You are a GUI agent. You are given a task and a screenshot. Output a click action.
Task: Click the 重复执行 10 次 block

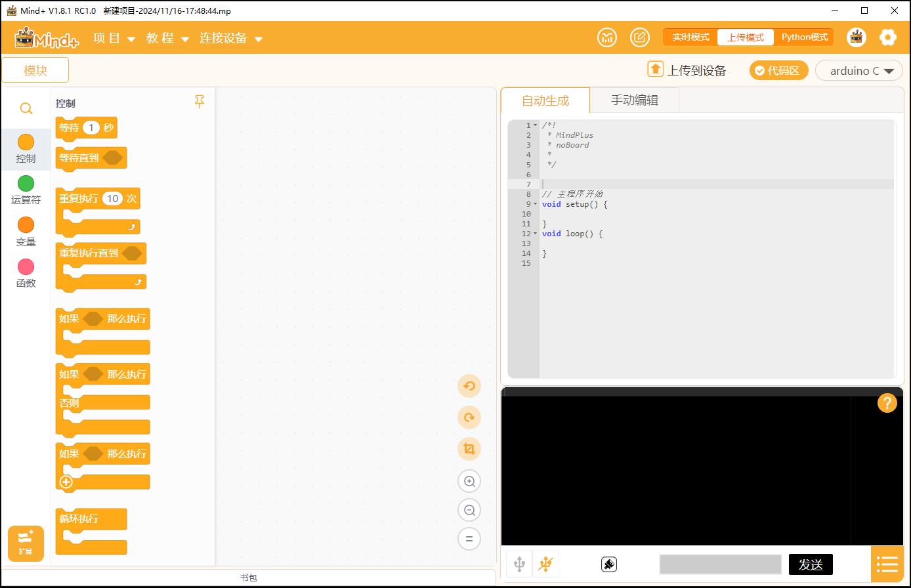pos(98,211)
